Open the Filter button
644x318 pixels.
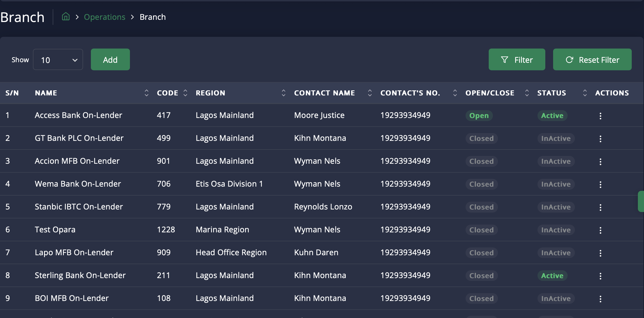pos(517,59)
